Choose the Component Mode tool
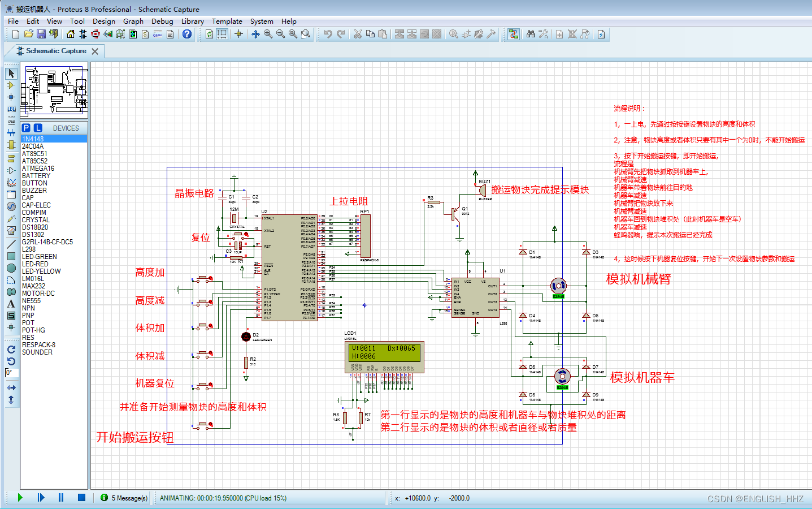Screen dimensions: 812x509 (11, 85)
